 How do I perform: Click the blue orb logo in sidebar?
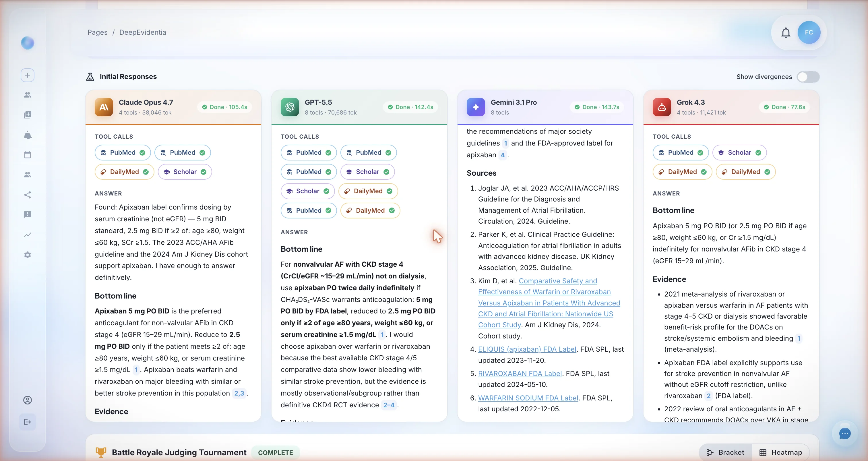point(28,43)
